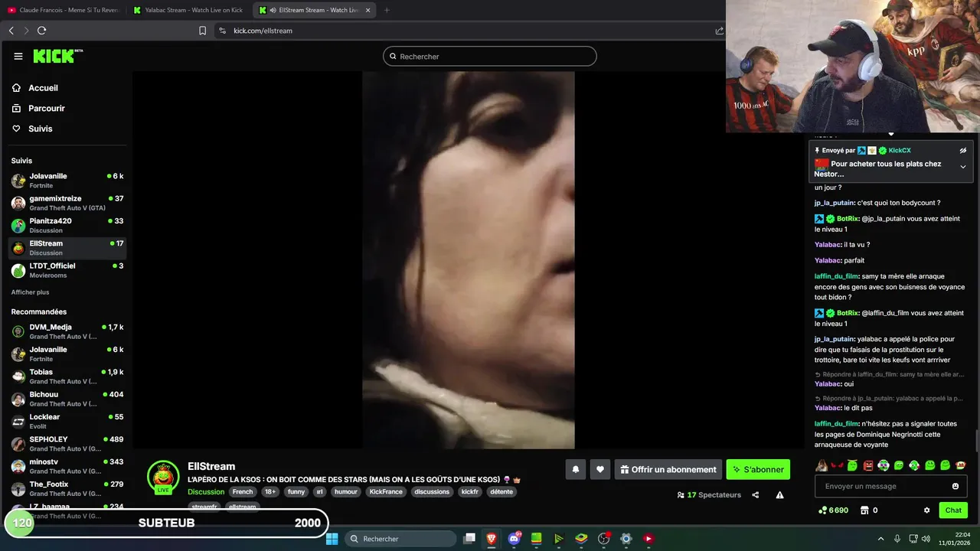
Task: Click the humour tag
Action: pyautogui.click(x=346, y=491)
